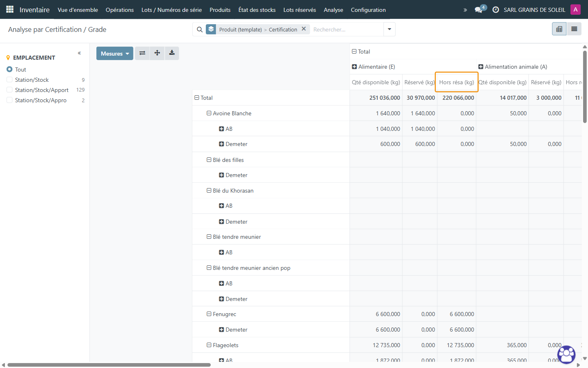The image size is (588, 368).
Task: Open the Opérations menu
Action: (120, 10)
